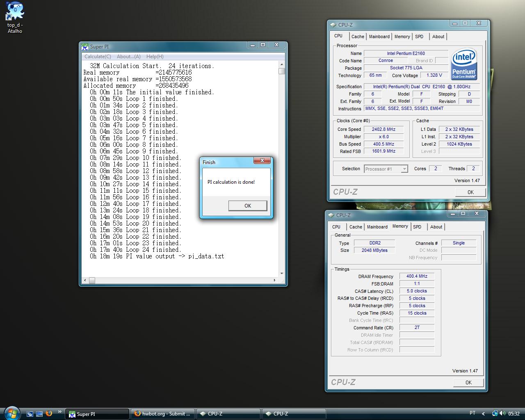
Task: Click the Cycle Time value 15 clocks
Action: click(417, 313)
